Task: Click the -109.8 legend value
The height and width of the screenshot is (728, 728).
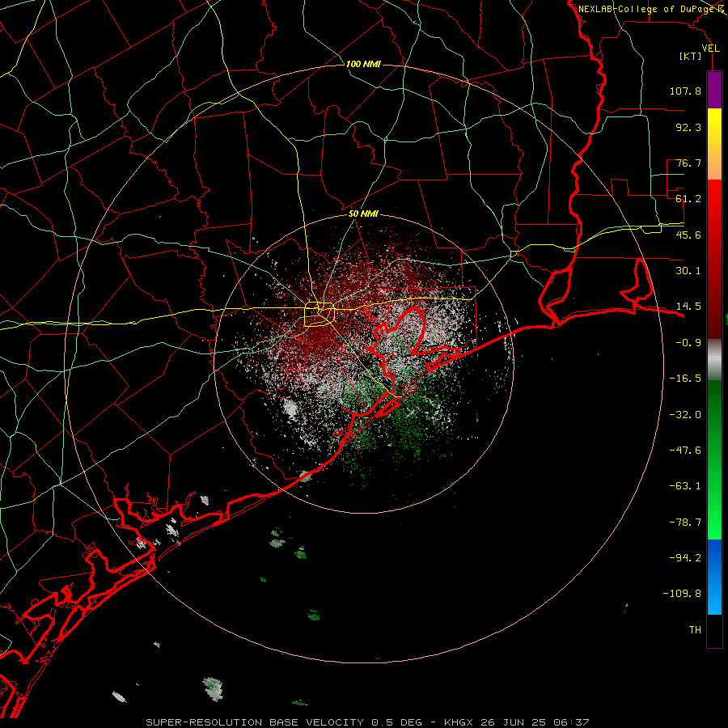Action: (x=682, y=594)
